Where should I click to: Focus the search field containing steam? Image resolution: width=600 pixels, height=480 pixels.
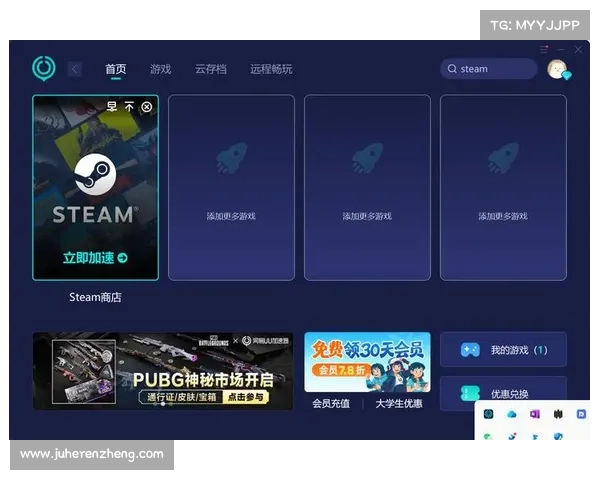tap(489, 69)
